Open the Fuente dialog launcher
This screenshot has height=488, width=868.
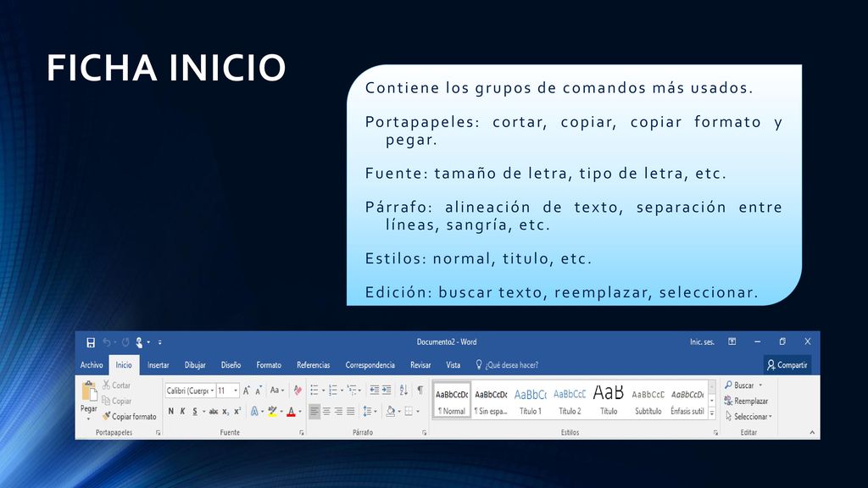click(302, 433)
